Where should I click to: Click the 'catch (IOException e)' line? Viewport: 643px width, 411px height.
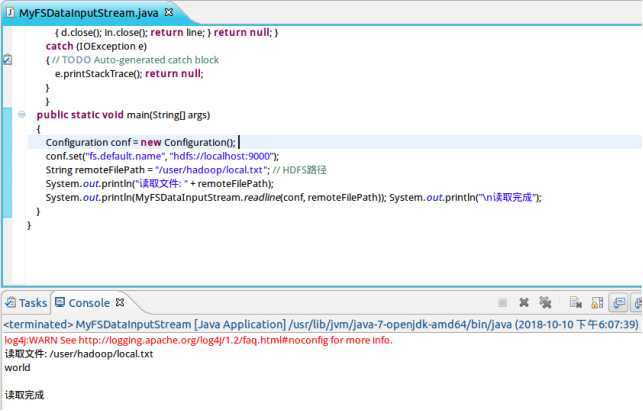coord(96,46)
